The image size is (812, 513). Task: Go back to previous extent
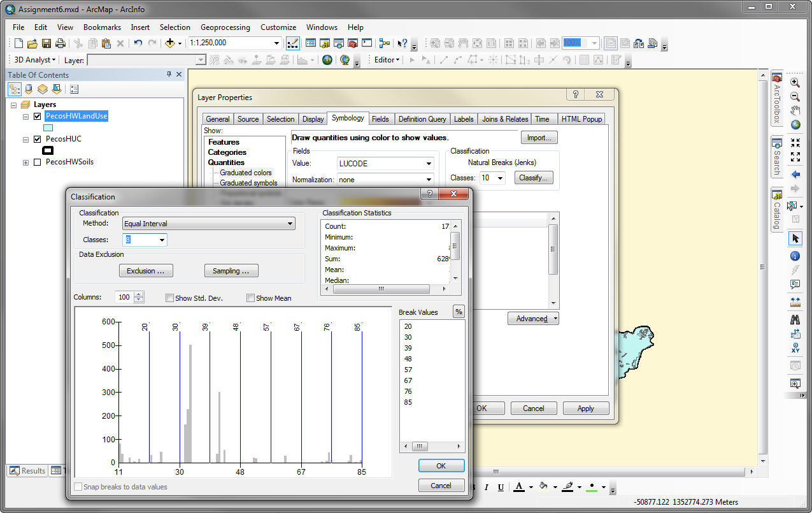795,174
